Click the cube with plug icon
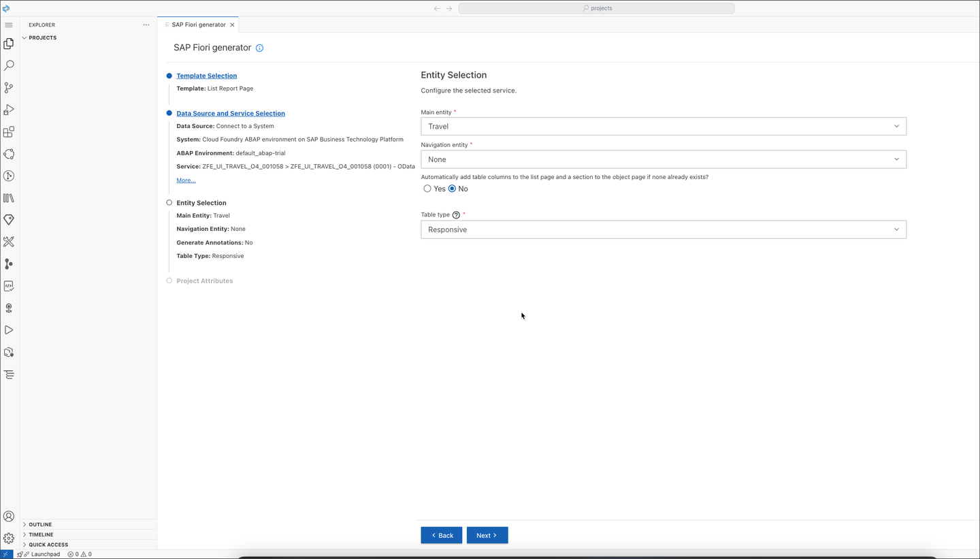 [9, 352]
